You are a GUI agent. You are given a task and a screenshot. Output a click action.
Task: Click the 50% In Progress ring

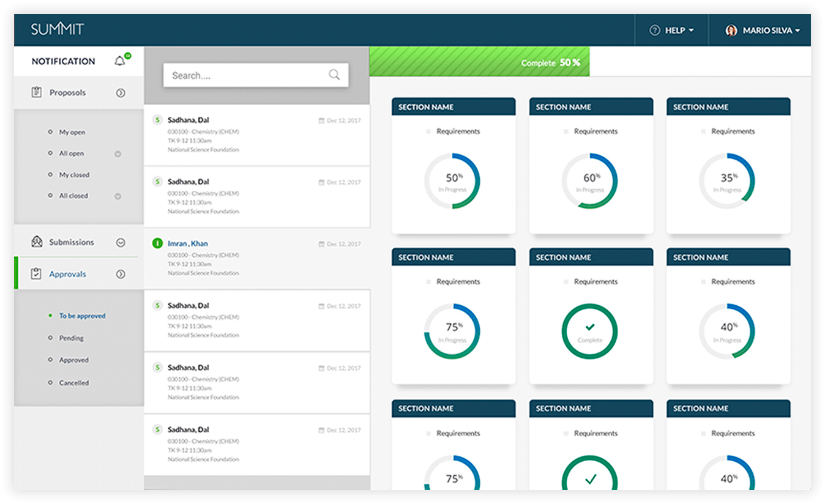(452, 181)
